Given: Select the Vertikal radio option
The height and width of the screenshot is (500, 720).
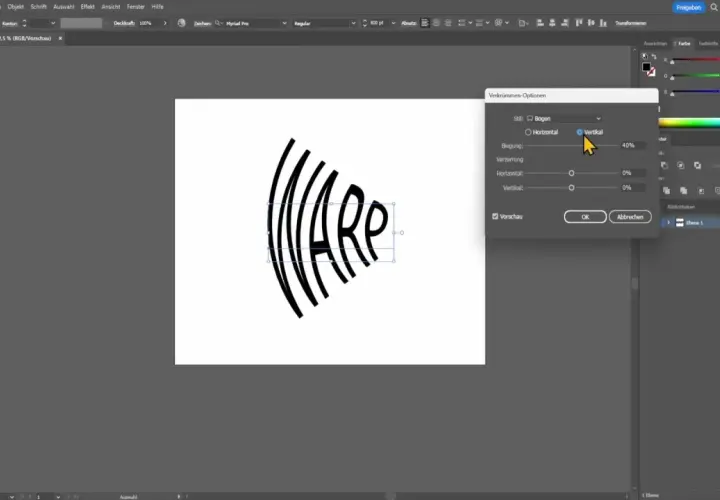Looking at the screenshot, I should tap(590, 132).
